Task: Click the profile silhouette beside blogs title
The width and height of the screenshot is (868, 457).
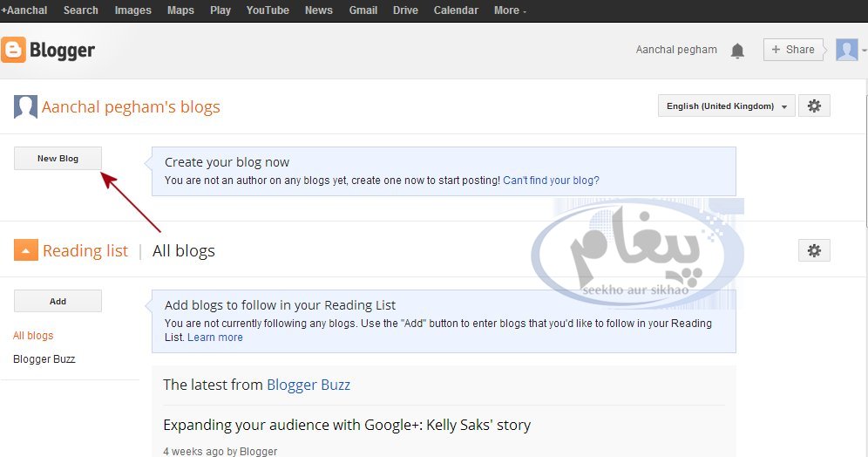Action: click(25, 107)
